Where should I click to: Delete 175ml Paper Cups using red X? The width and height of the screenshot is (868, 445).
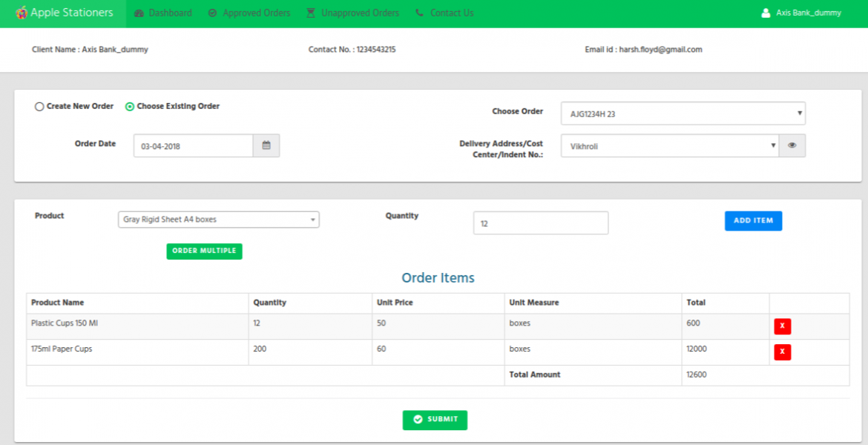(782, 352)
